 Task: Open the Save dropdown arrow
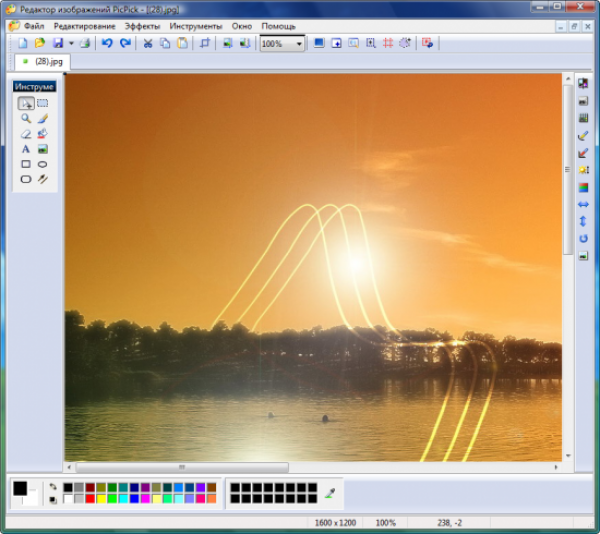point(71,44)
